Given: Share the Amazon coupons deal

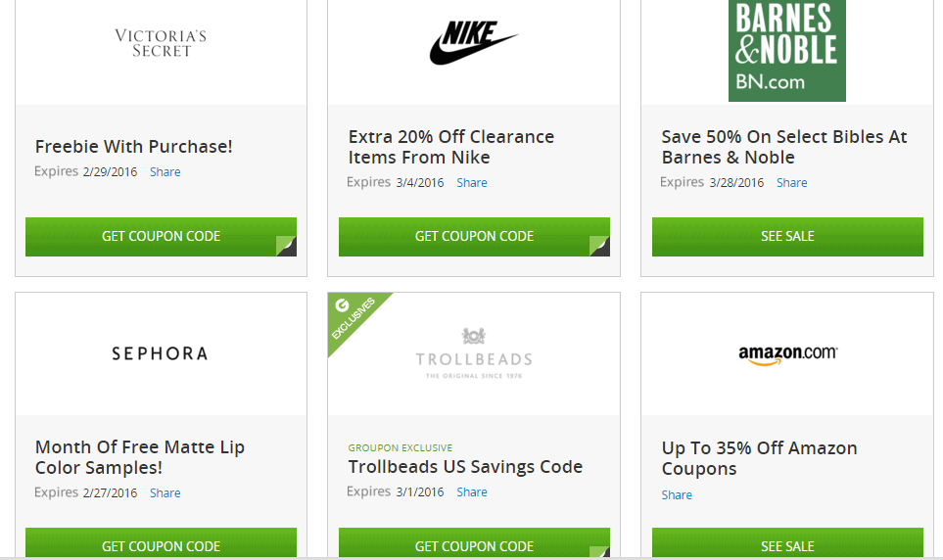Looking at the screenshot, I should click(677, 495).
